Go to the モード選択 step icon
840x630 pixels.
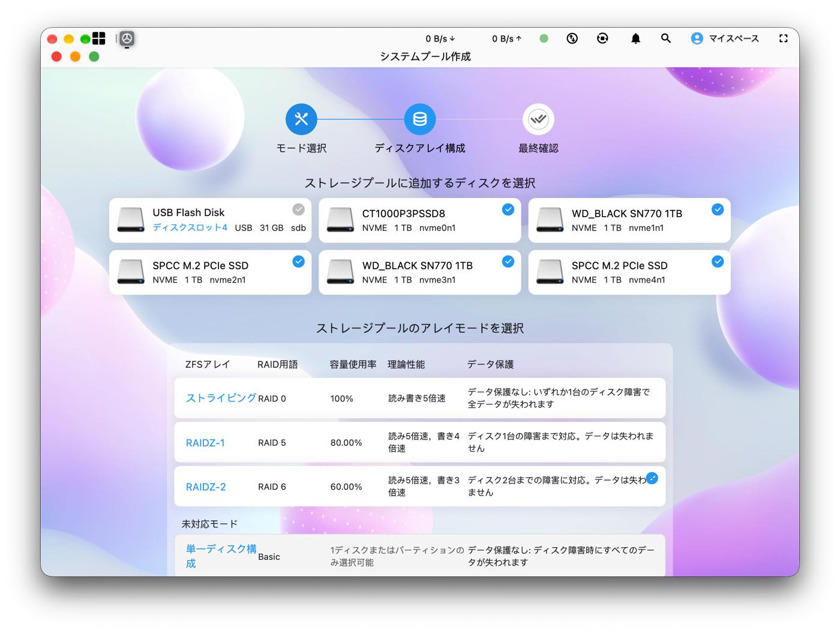click(x=301, y=119)
